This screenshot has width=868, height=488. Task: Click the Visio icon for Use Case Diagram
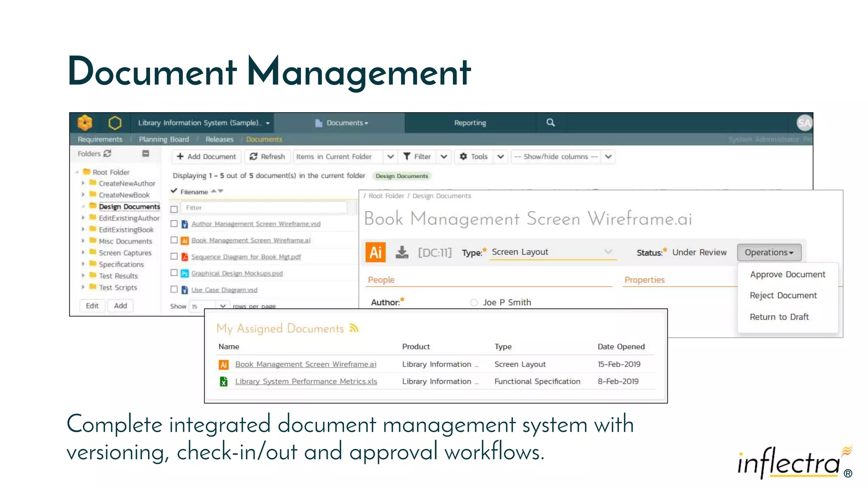pyautogui.click(x=185, y=290)
